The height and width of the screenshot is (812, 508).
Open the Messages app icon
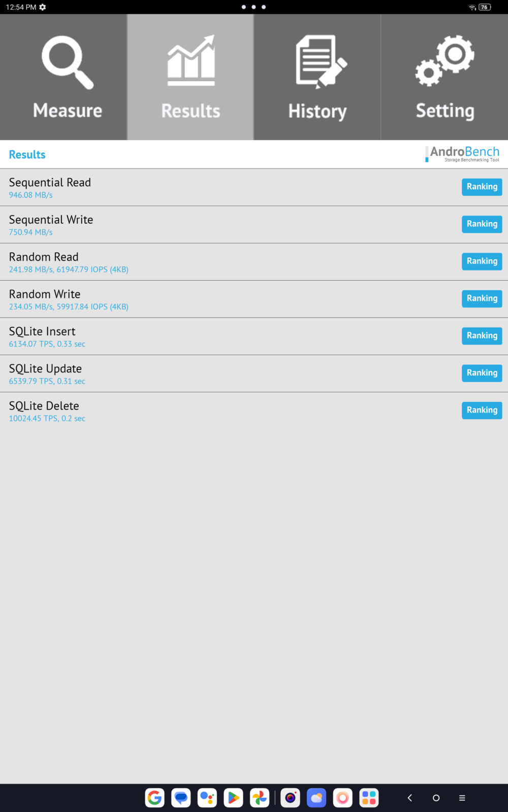tap(181, 798)
